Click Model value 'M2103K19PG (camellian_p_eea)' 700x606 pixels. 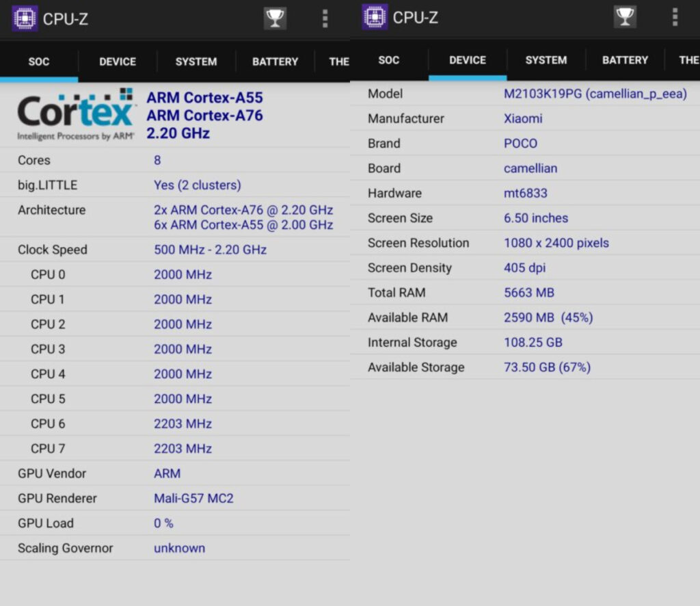tap(595, 94)
